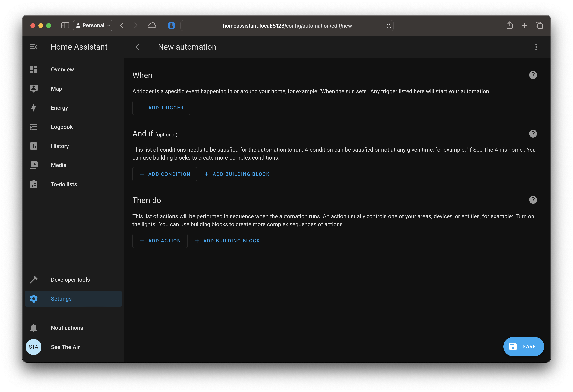The image size is (573, 392).
Task: Add building block under Then do
Action: [227, 241]
